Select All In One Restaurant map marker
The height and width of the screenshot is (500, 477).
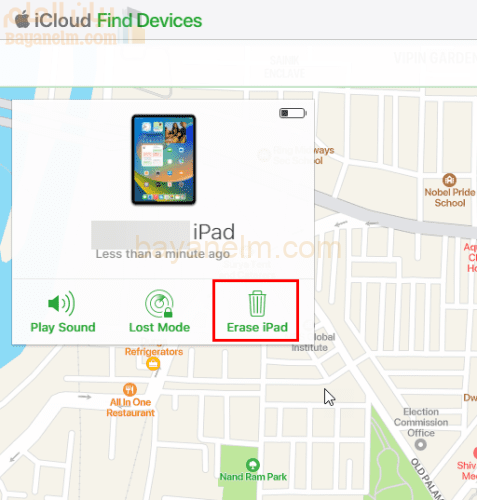(130, 389)
